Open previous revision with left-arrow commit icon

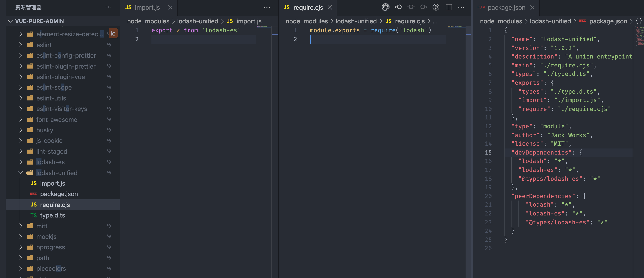(398, 7)
